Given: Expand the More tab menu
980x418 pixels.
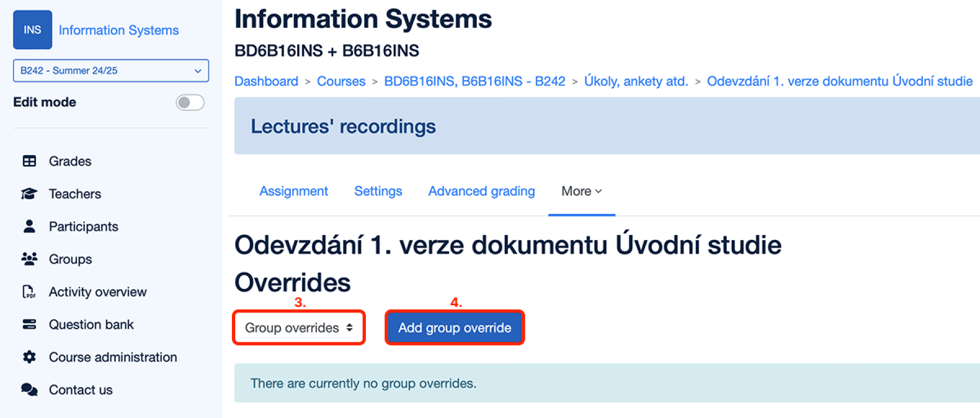Looking at the screenshot, I should pos(581,191).
